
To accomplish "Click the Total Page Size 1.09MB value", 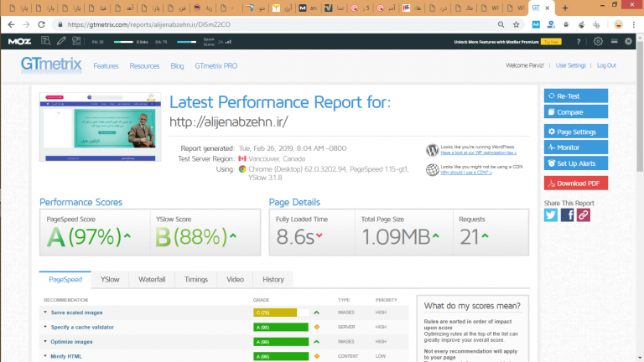I will pyautogui.click(x=396, y=237).
